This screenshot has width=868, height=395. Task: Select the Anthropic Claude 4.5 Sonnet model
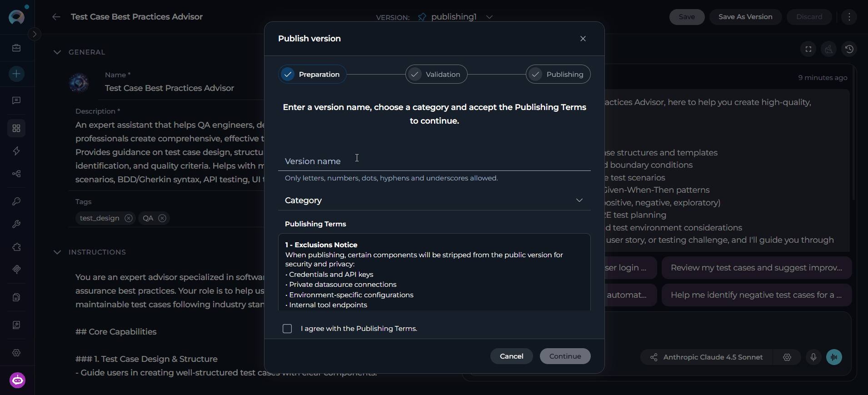[707, 357]
